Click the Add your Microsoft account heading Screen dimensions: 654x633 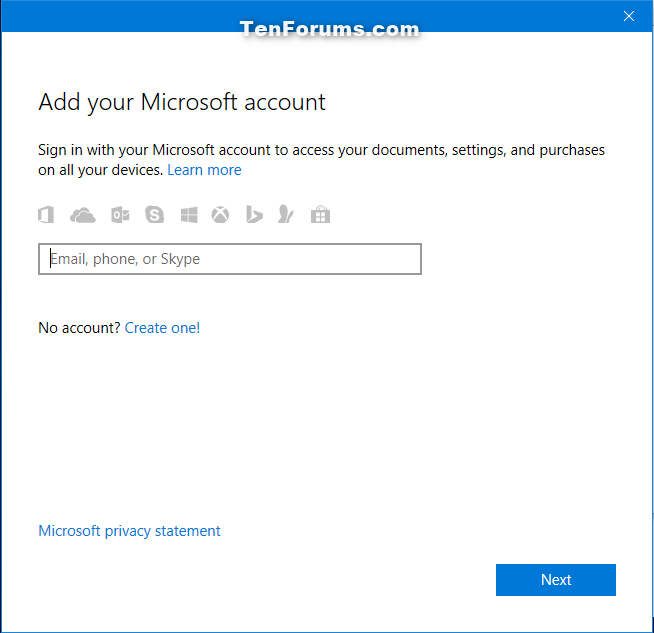[182, 103]
